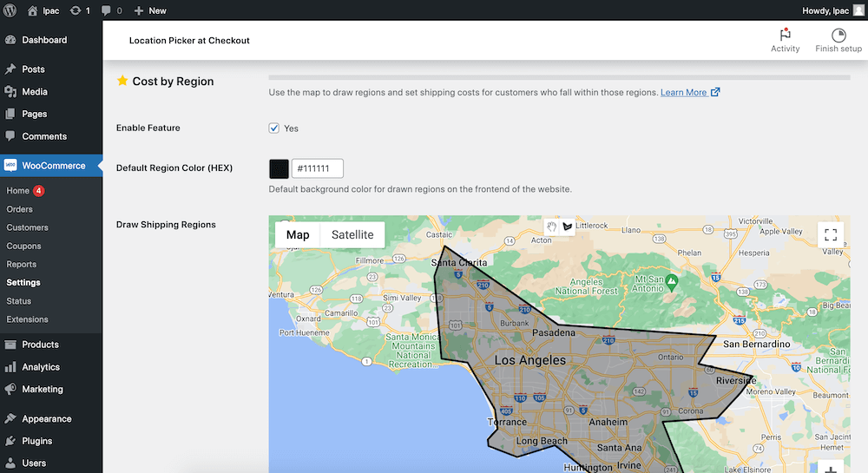Click the Marketing megaphone icon

pyautogui.click(x=10, y=389)
